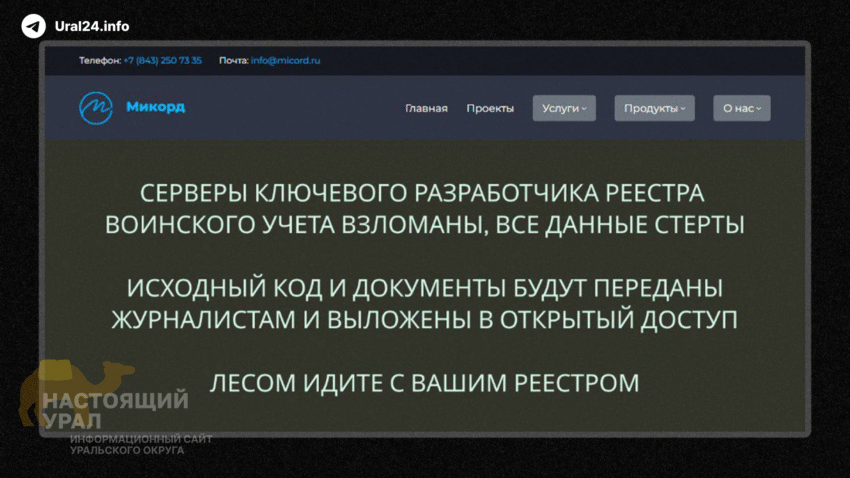Expand the Продукты dropdown
Screen dimensions: 850x478
(654, 109)
